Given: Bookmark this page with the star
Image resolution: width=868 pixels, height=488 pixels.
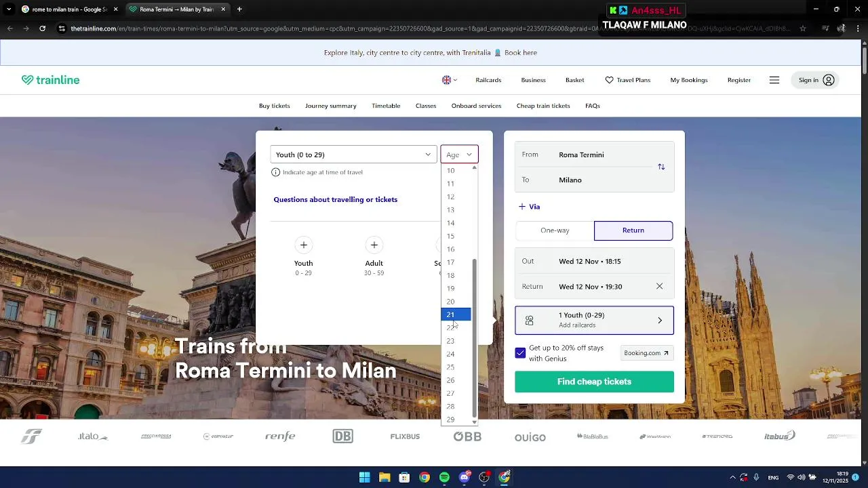Looking at the screenshot, I should point(803,28).
